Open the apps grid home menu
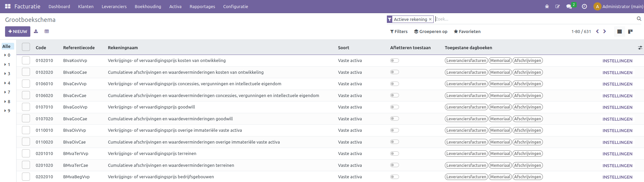This screenshot has width=644, height=182. click(x=8, y=6)
